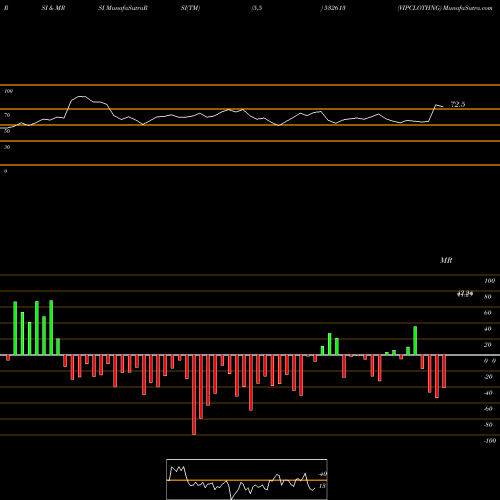Click the '49' value in the mini chart
The width and height of the screenshot is (500, 500).
point(323,474)
